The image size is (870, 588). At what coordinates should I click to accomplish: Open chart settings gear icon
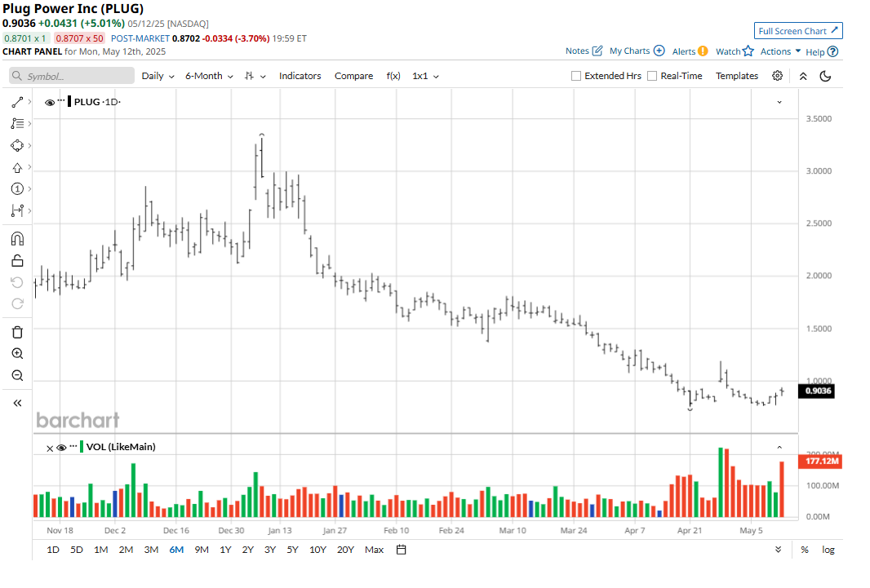(x=777, y=76)
